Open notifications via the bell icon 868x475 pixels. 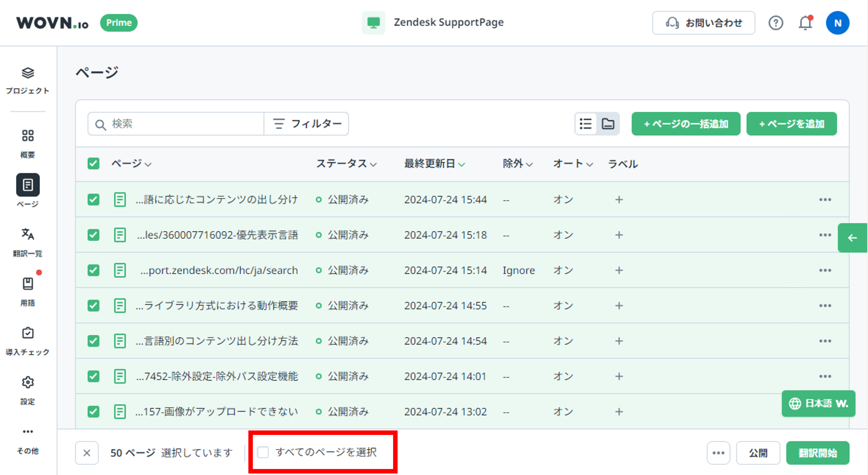coord(805,22)
